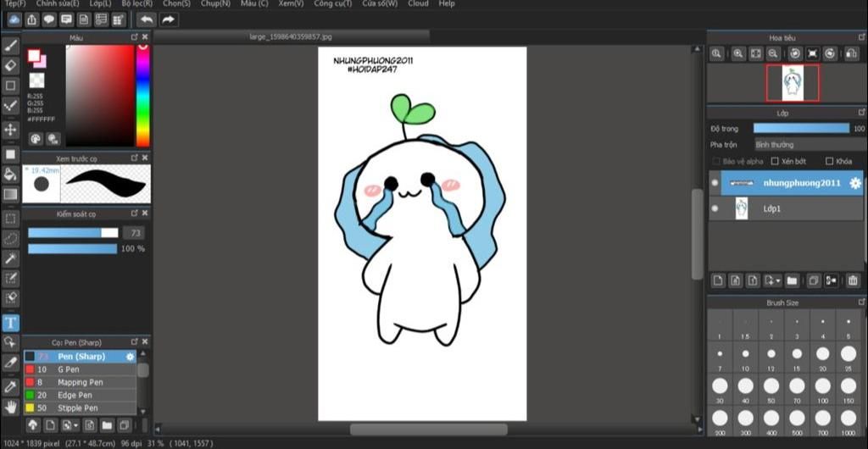Delete layer with trash icon
This screenshot has height=449, width=868.
[853, 280]
